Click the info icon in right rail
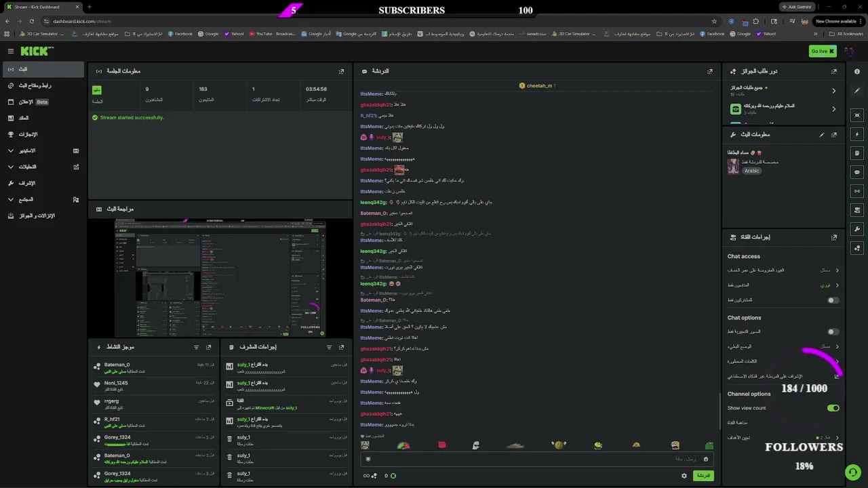This screenshot has height=488, width=868. (x=857, y=71)
